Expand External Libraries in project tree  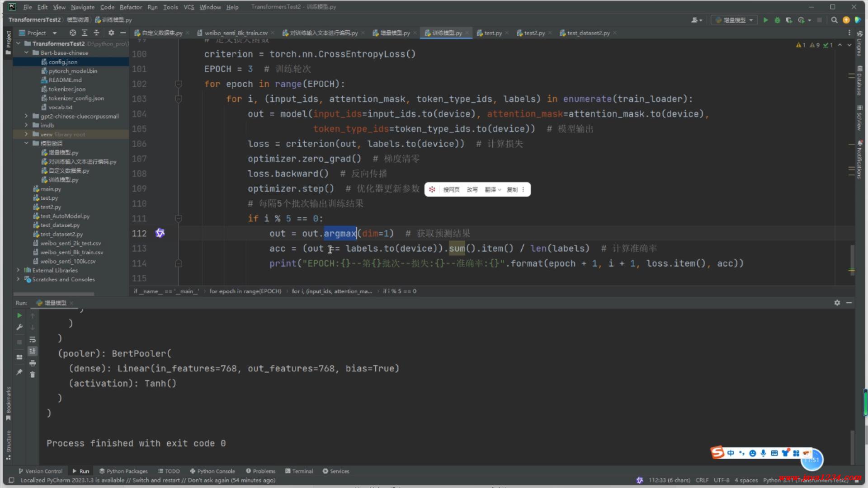18,270
